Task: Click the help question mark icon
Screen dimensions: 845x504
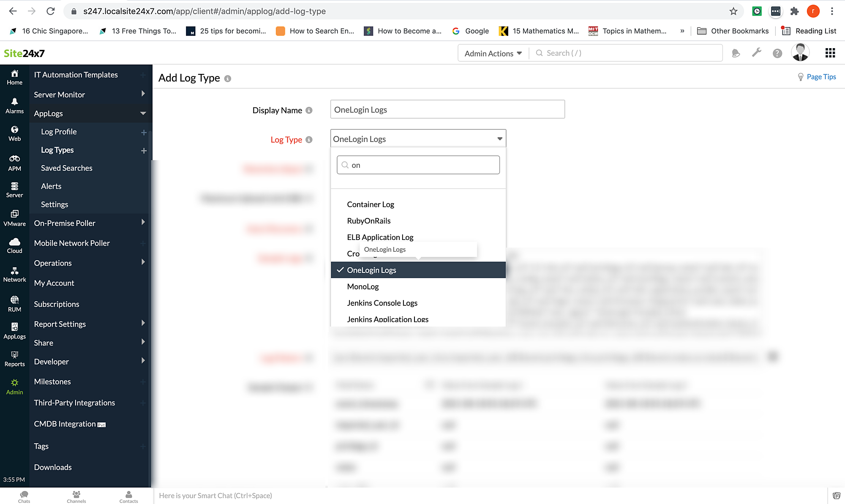Action: 777,53
